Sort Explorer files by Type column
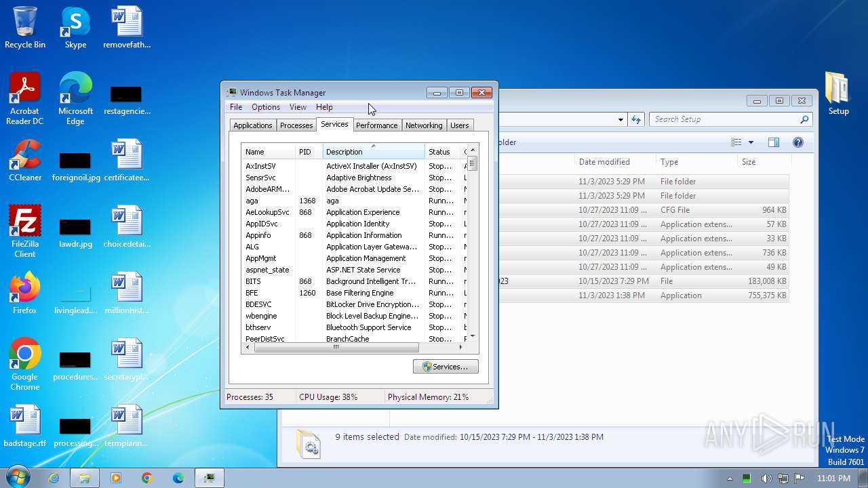 [x=696, y=162]
